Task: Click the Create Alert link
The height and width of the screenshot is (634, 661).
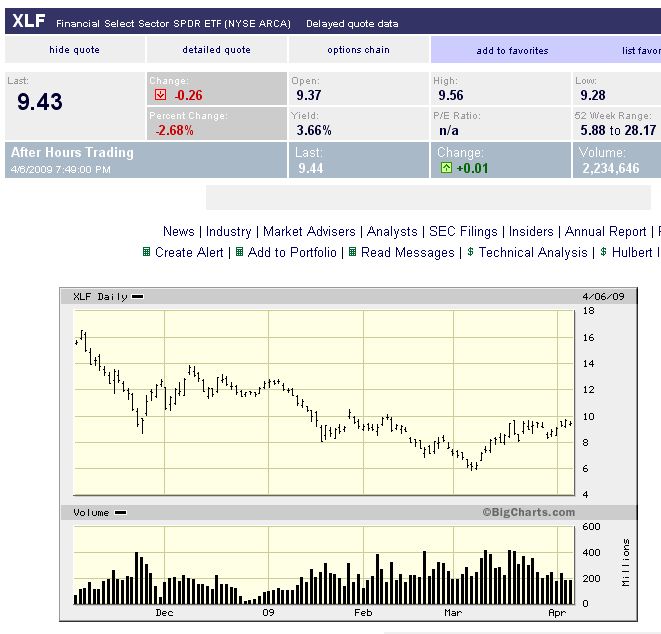Action: click(189, 252)
